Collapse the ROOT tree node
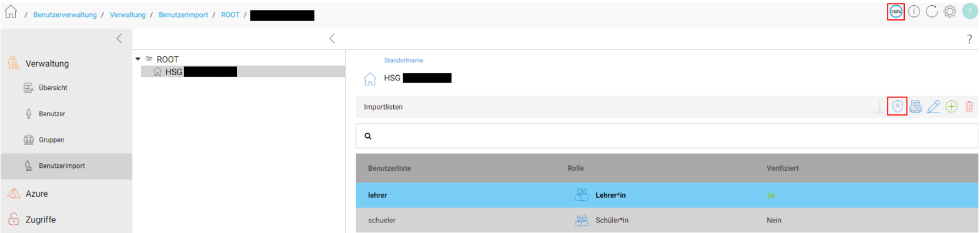Viewport: 980px width, 233px height. pos(138,59)
